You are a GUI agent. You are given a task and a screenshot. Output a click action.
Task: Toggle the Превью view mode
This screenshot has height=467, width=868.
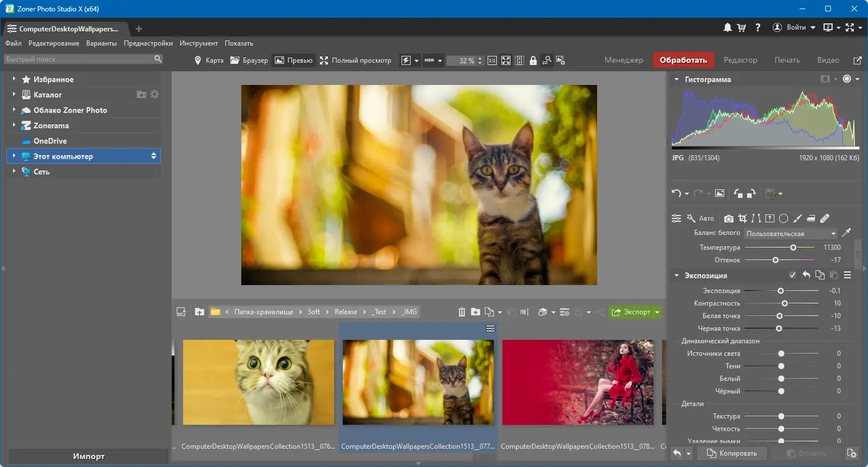(x=294, y=60)
